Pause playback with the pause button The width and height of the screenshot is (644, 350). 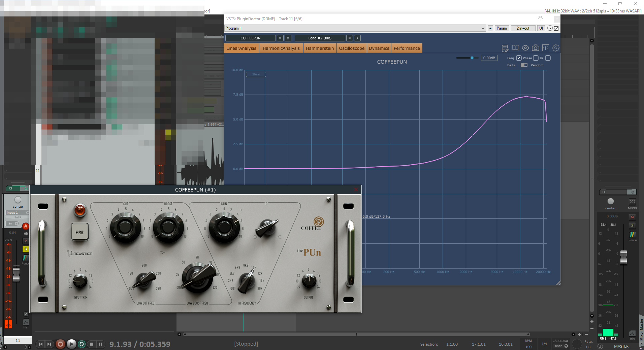coord(100,344)
